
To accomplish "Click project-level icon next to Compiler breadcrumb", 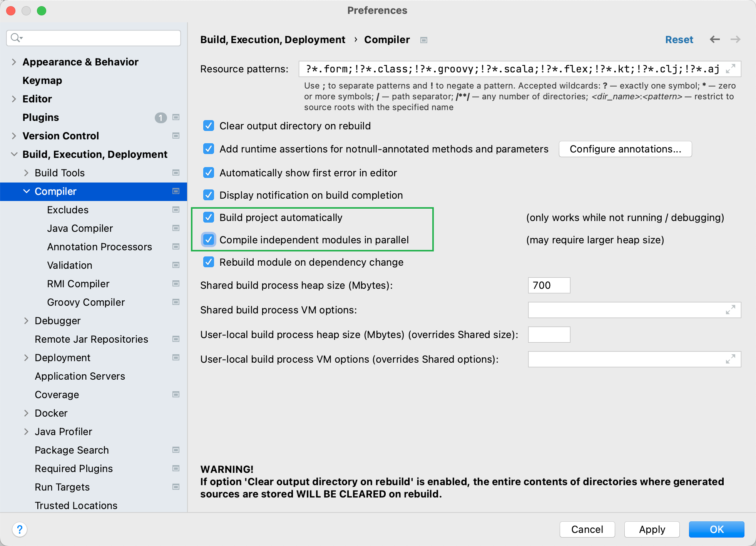I will click(x=424, y=40).
